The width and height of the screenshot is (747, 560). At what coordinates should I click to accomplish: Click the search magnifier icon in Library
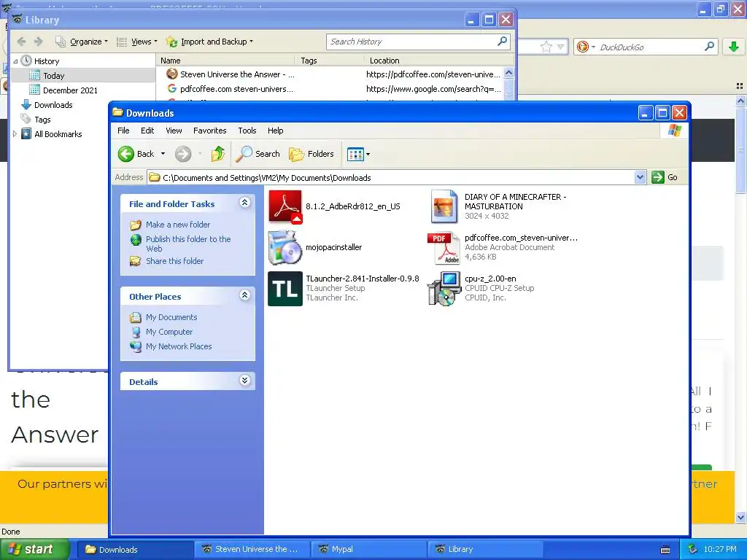coord(502,42)
